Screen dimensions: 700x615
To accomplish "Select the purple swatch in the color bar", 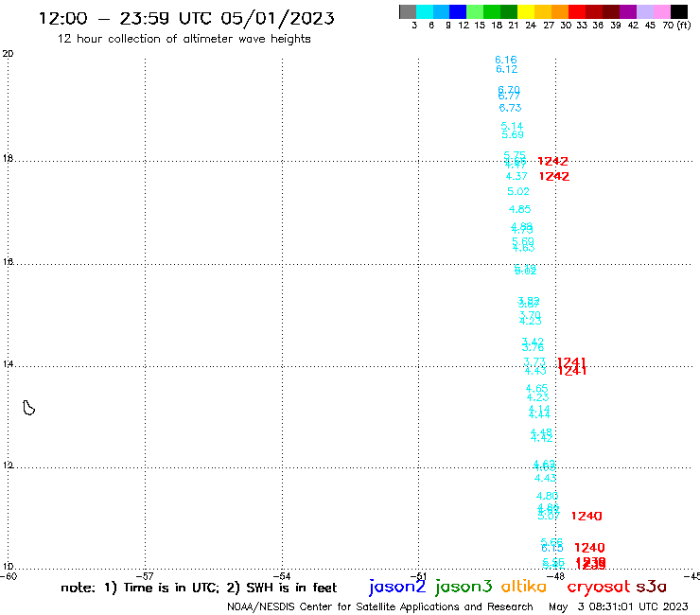I will [628, 11].
